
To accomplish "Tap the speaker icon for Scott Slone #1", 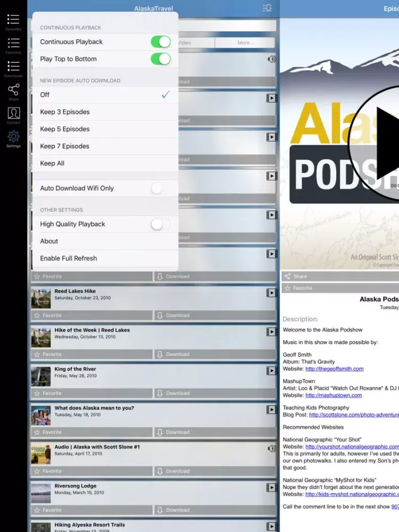I will [272, 449].
